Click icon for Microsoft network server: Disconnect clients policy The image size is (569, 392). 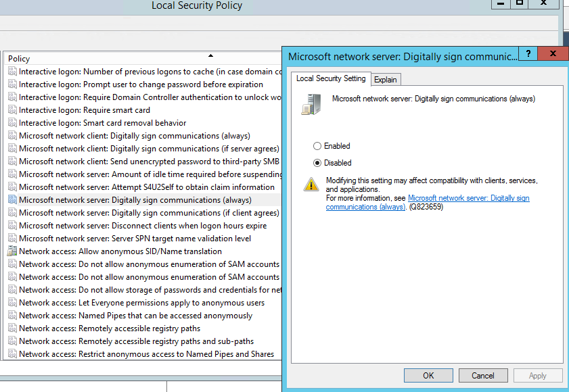pos(12,226)
